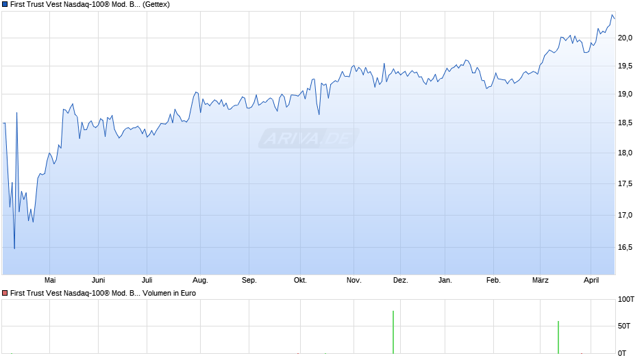Click the 50T volume axis label
Image resolution: width=644 pixels, height=360 pixels.
624,326
